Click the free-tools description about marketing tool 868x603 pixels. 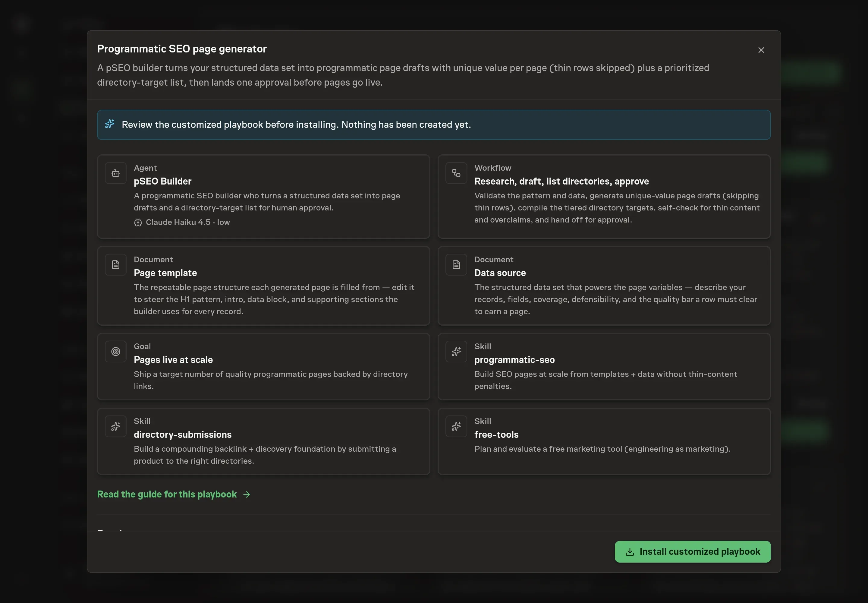602,449
